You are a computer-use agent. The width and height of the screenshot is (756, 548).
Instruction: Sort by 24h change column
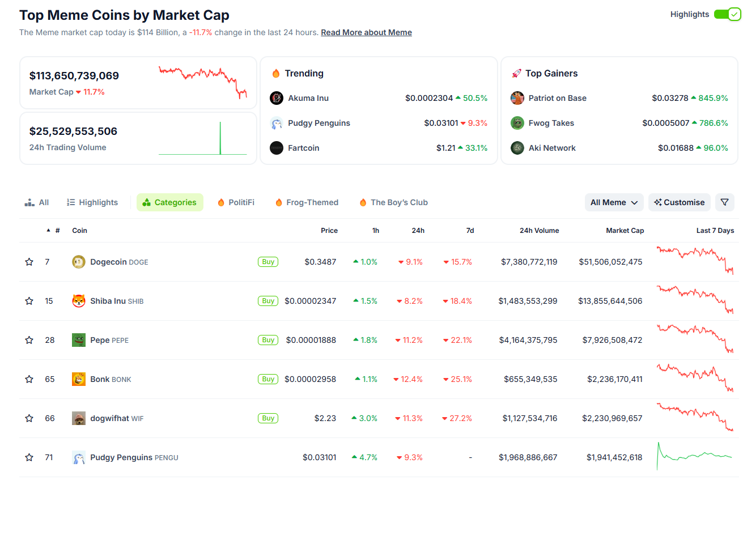[418, 231]
